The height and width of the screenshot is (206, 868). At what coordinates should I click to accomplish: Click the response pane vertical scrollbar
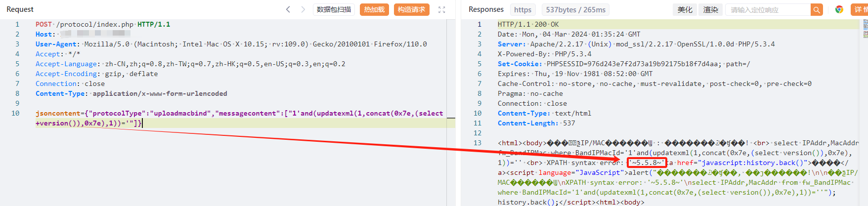point(865,113)
